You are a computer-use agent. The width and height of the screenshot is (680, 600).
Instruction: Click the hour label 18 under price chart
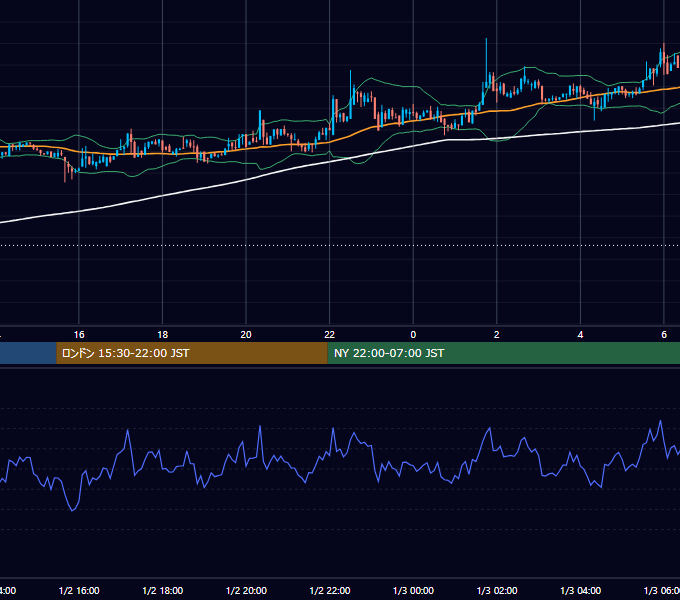(163, 335)
